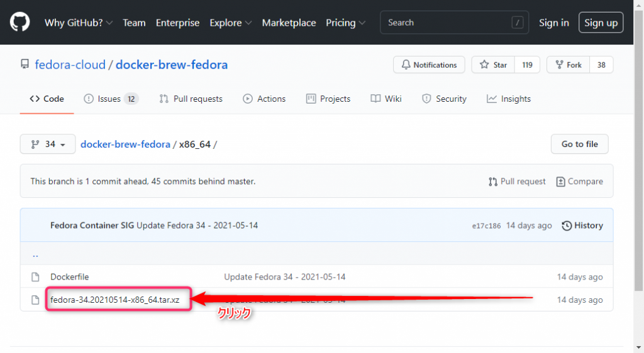Click the file icon next to Dockerfile
This screenshot has width=644, height=353.
pos(35,277)
